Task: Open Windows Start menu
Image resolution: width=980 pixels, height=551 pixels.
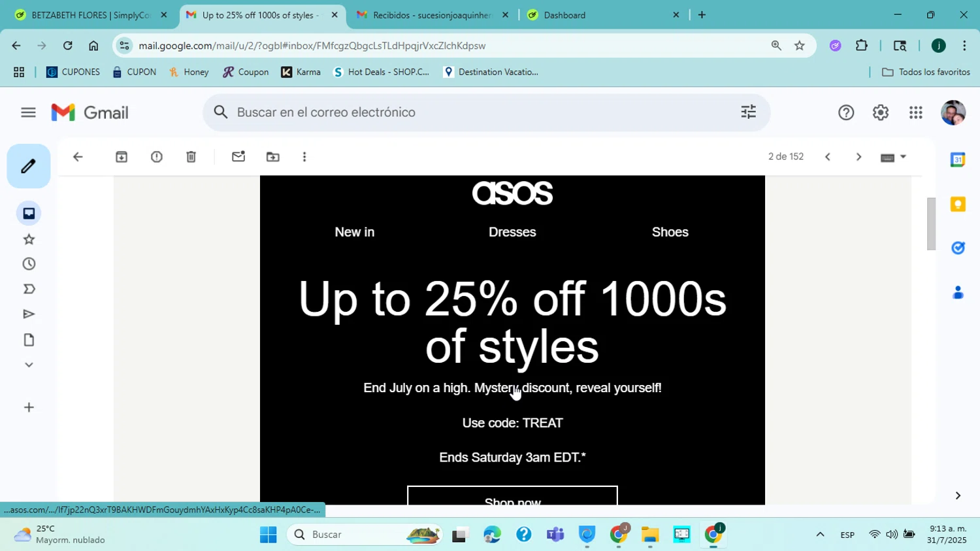Action: coord(268,535)
